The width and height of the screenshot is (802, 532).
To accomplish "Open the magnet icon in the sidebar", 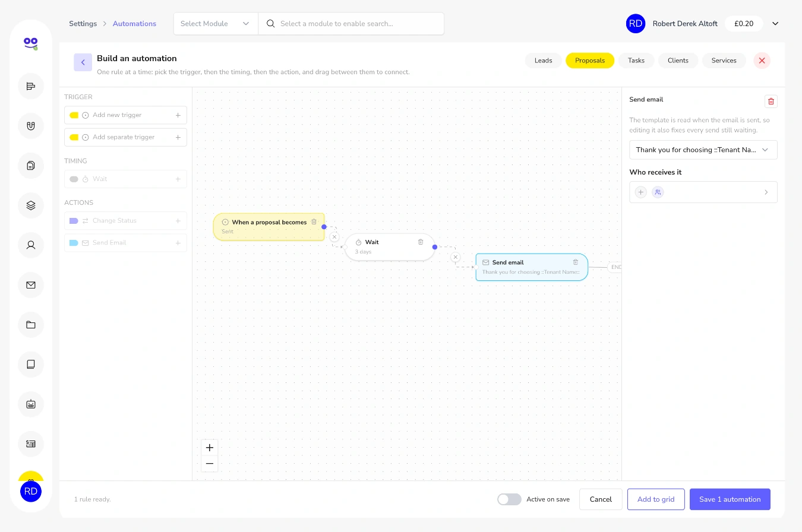I will pos(31,126).
